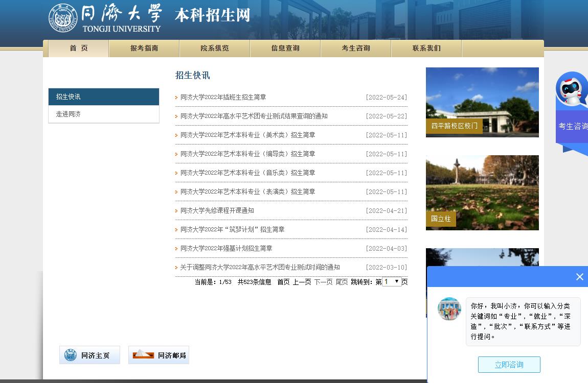Select the 信息查询 navigation tab
588x383 pixels.
click(x=285, y=49)
